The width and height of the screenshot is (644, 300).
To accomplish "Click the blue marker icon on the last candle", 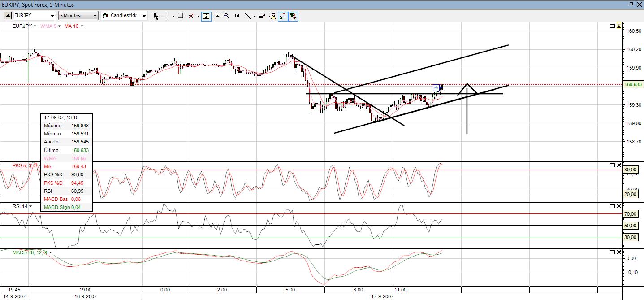I will (x=437, y=88).
